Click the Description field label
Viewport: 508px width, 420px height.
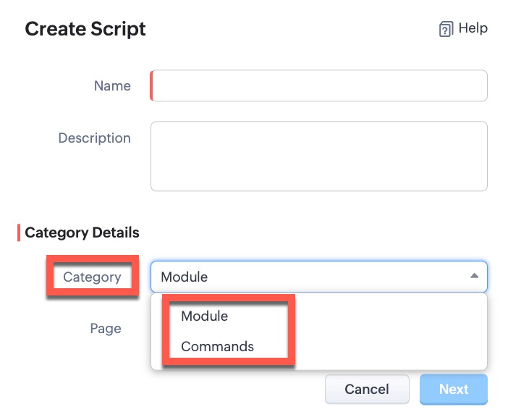(94, 138)
